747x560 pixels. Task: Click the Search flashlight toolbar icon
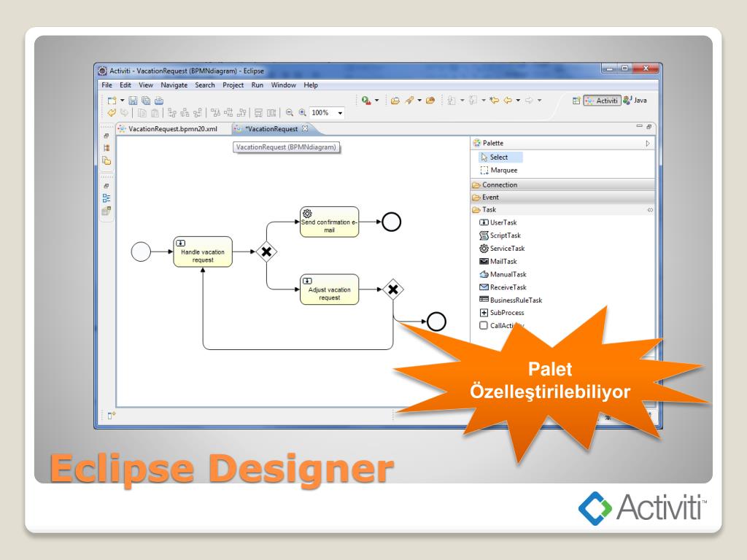409,101
